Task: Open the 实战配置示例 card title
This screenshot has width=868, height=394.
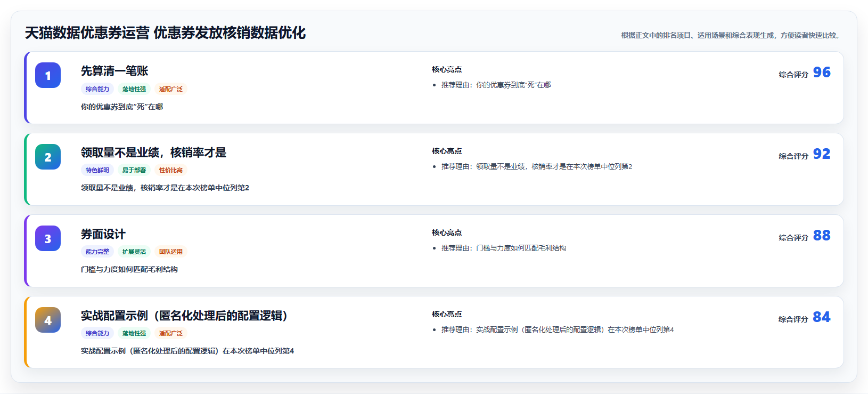Action: [x=184, y=316]
